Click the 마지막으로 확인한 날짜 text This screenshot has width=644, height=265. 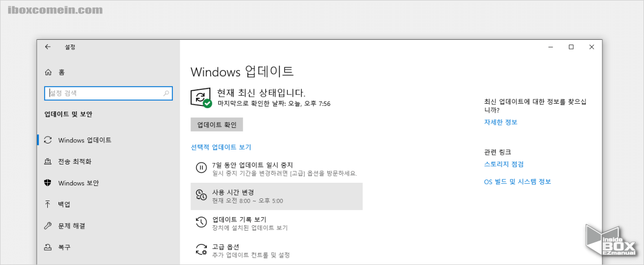(x=274, y=103)
